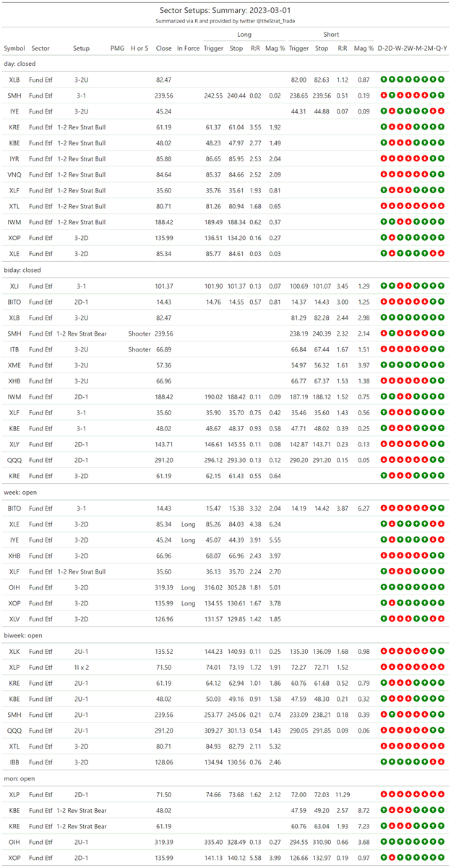Select the 'biweek: open' group label
This screenshot has height=868, width=451.
pos(23,635)
